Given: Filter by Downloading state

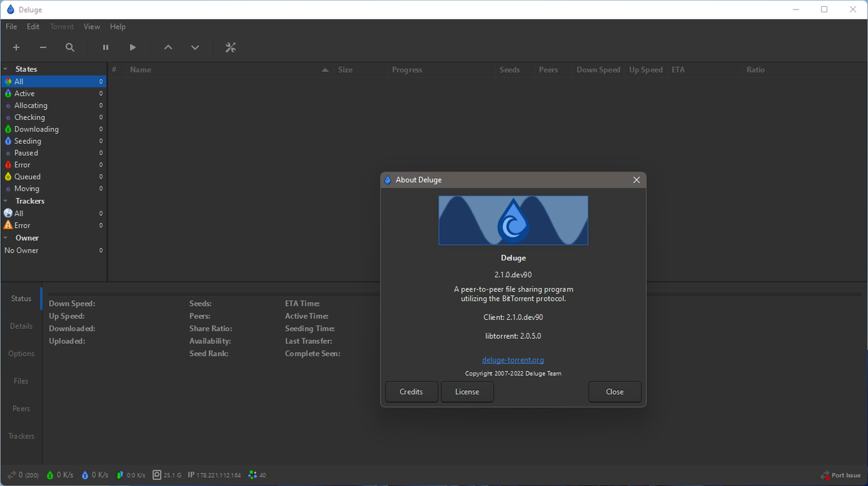Looking at the screenshot, I should tap(54, 129).
